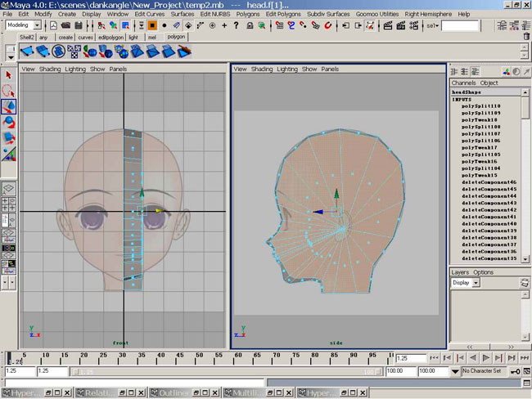
Task: Open the Edit Polygons menu
Action: pyautogui.click(x=283, y=14)
